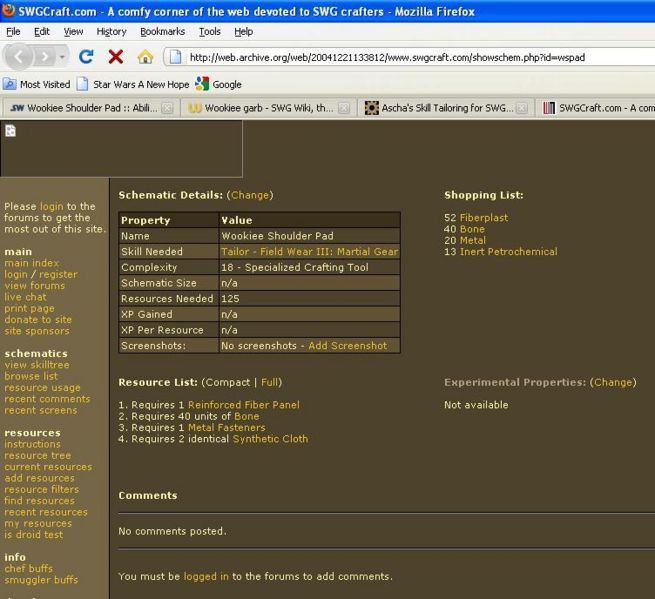Close the Wookiee Shoulder Pad tab
The image size is (655, 599).
click(167, 108)
